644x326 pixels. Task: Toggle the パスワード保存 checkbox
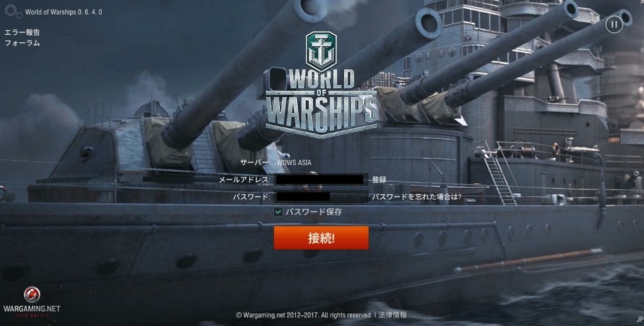[x=278, y=212]
